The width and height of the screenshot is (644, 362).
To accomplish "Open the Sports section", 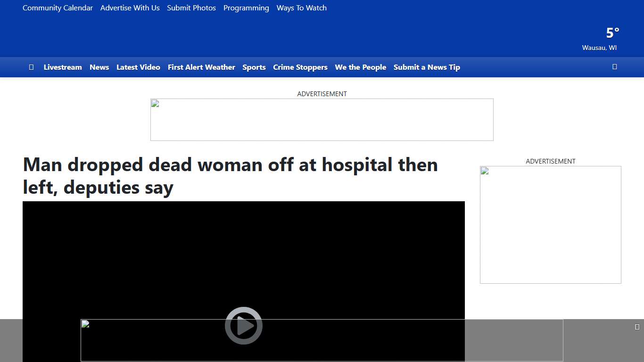I will (254, 67).
